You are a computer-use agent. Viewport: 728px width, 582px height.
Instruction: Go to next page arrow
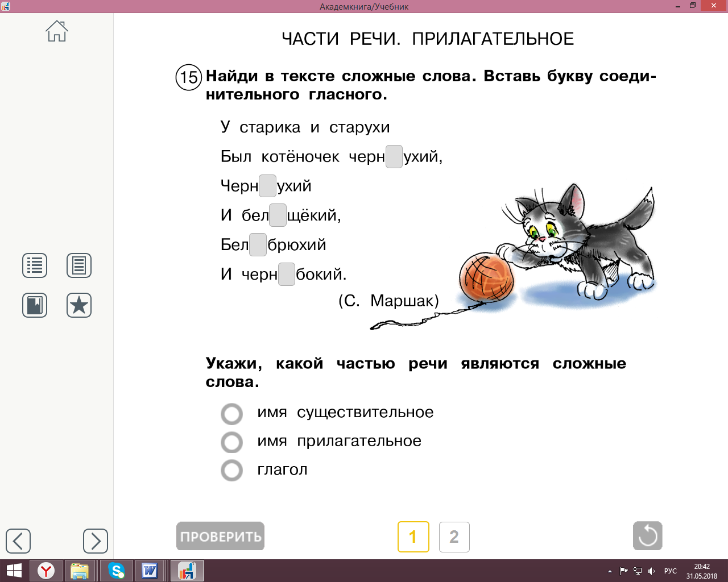coord(96,541)
